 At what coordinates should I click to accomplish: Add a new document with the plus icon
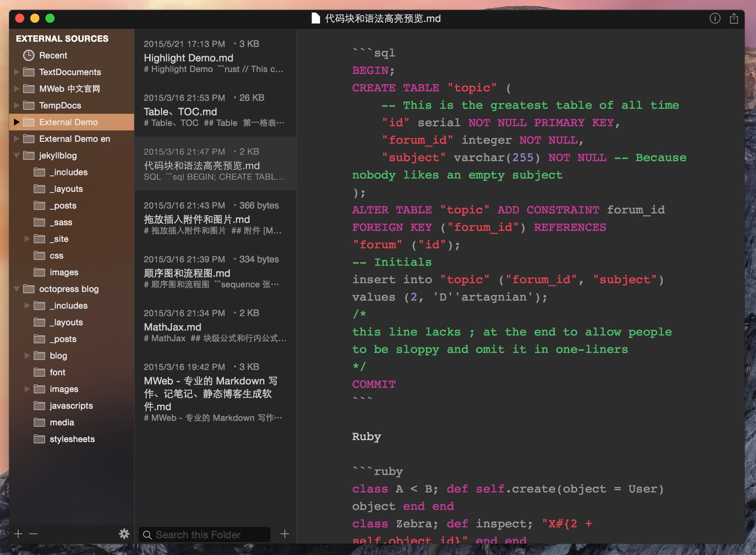[285, 534]
